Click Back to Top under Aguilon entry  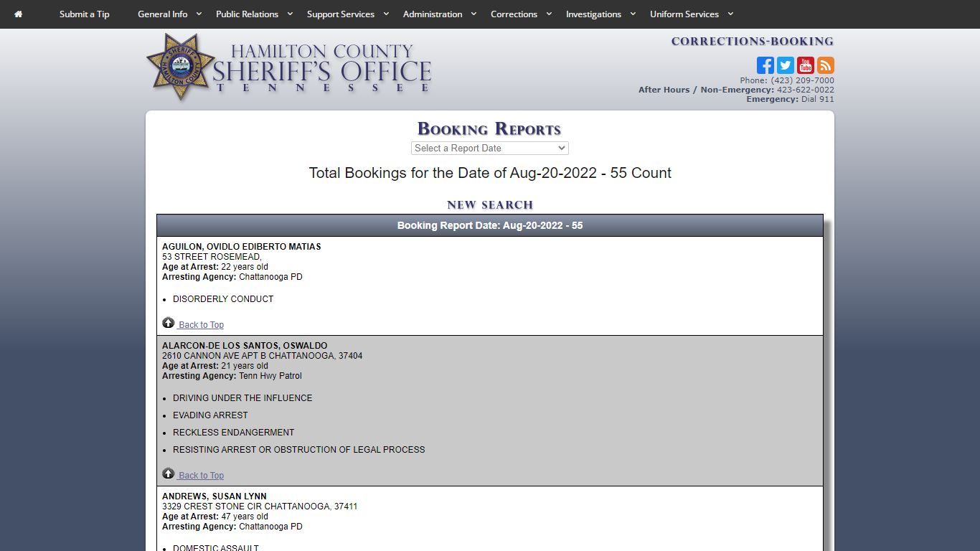(x=201, y=325)
